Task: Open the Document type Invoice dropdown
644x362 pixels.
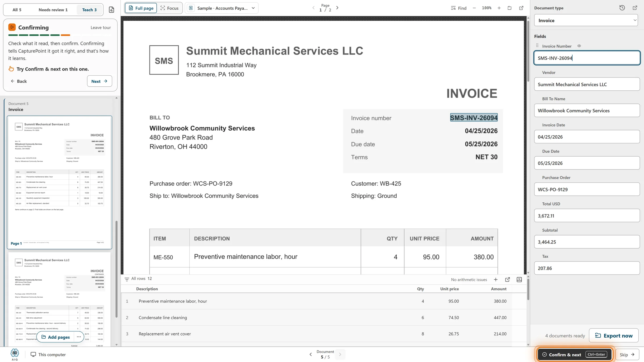Action: tap(586, 20)
